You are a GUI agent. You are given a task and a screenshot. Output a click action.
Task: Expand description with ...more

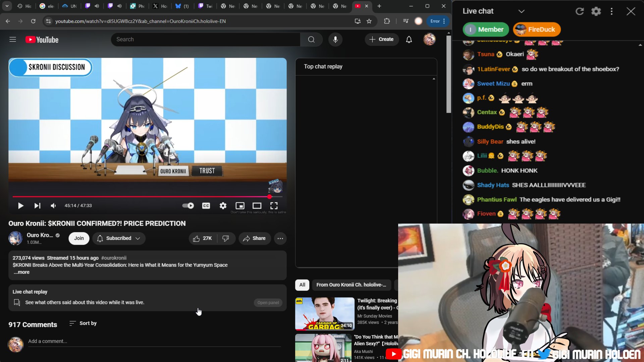[21, 272]
